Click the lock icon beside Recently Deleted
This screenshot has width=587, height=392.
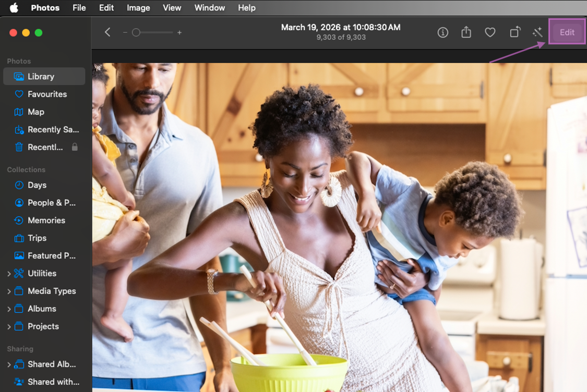click(75, 146)
